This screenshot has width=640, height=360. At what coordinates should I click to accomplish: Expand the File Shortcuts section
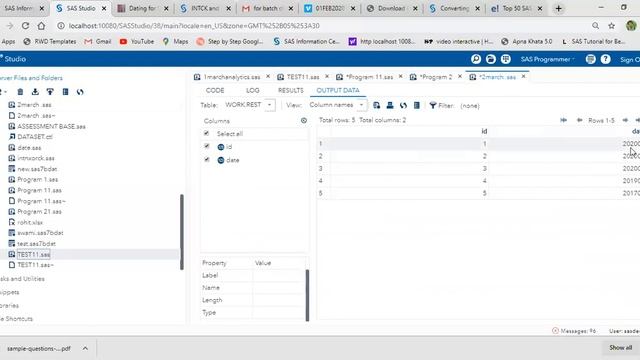16,319
